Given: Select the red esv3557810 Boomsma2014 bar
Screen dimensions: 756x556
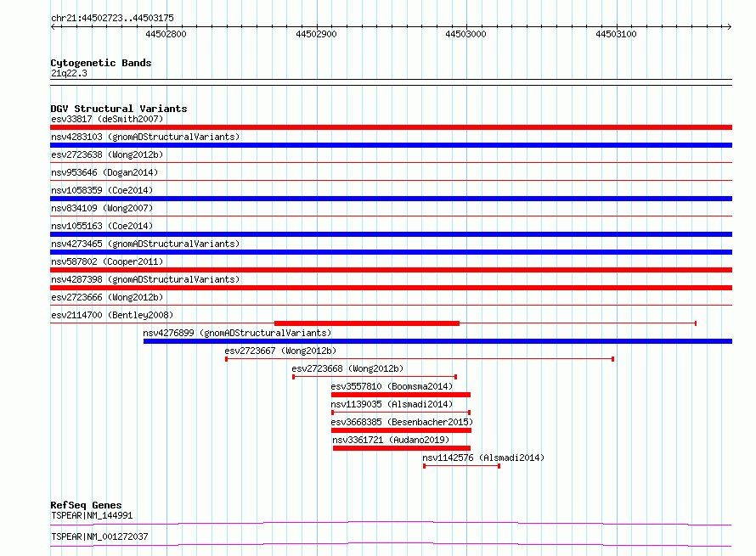Looking at the screenshot, I should pyautogui.click(x=401, y=395).
